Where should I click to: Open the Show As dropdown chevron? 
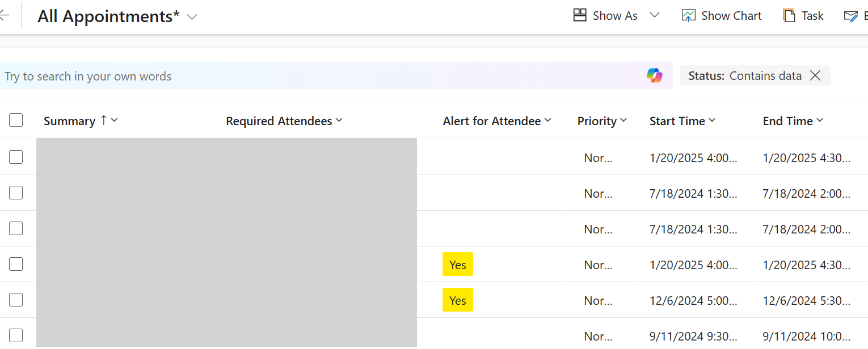click(x=655, y=15)
